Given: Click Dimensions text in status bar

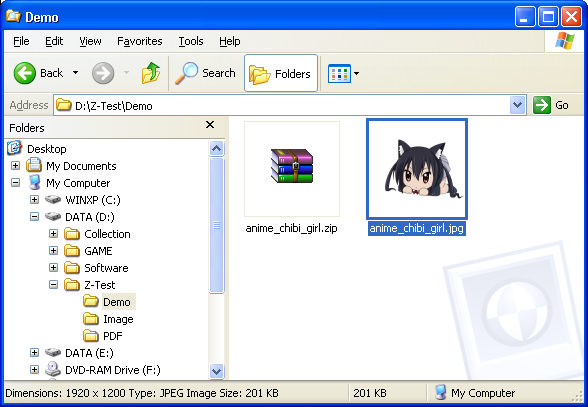Looking at the screenshot, I should (x=141, y=393).
